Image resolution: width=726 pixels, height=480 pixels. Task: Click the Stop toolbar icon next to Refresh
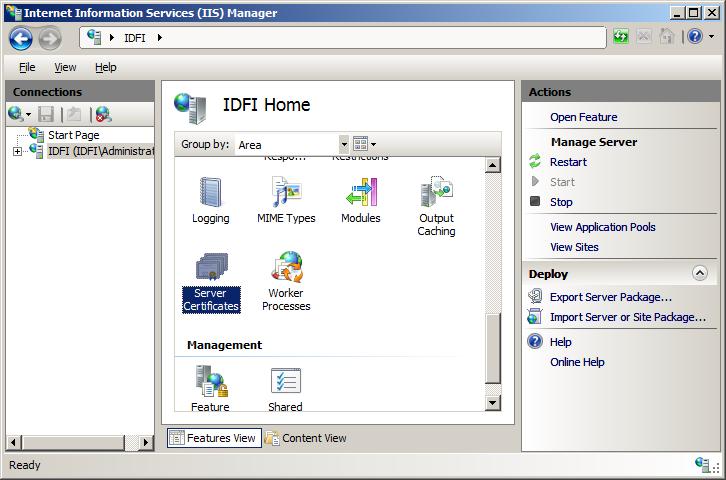click(644, 36)
